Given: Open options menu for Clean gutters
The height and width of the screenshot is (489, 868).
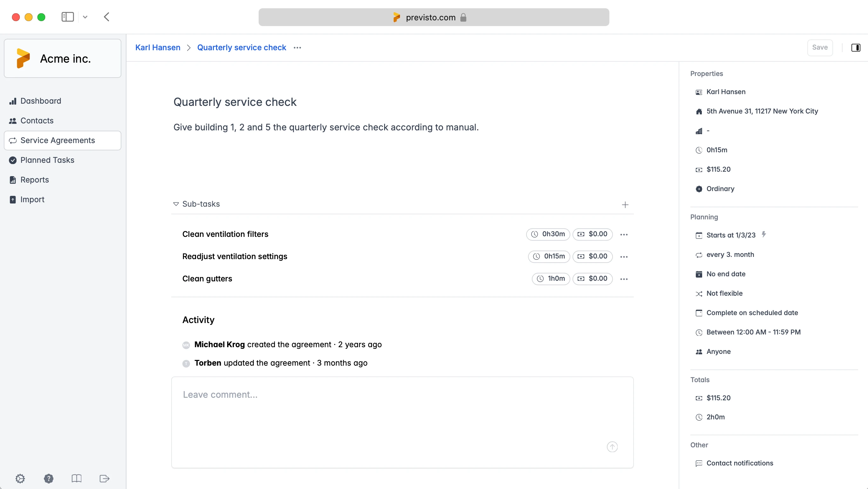Looking at the screenshot, I should click(x=624, y=279).
